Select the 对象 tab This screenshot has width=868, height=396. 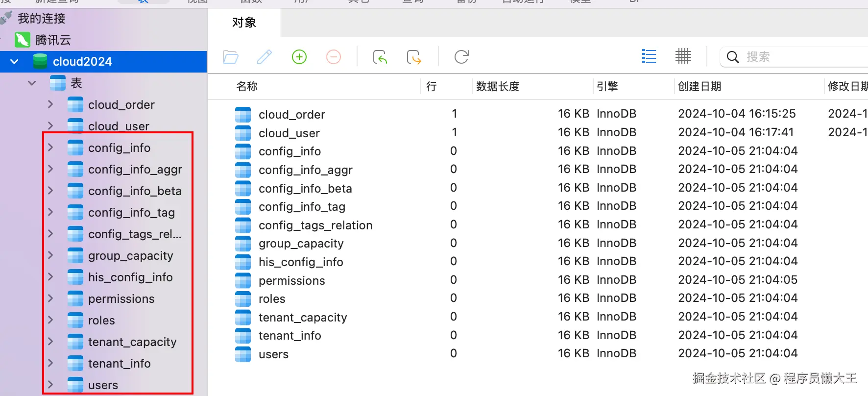tap(244, 23)
